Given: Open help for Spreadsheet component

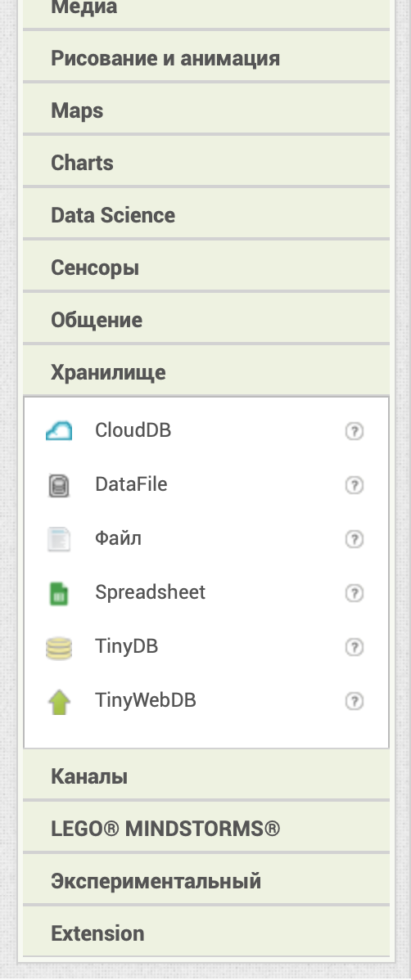Looking at the screenshot, I should 354,593.
